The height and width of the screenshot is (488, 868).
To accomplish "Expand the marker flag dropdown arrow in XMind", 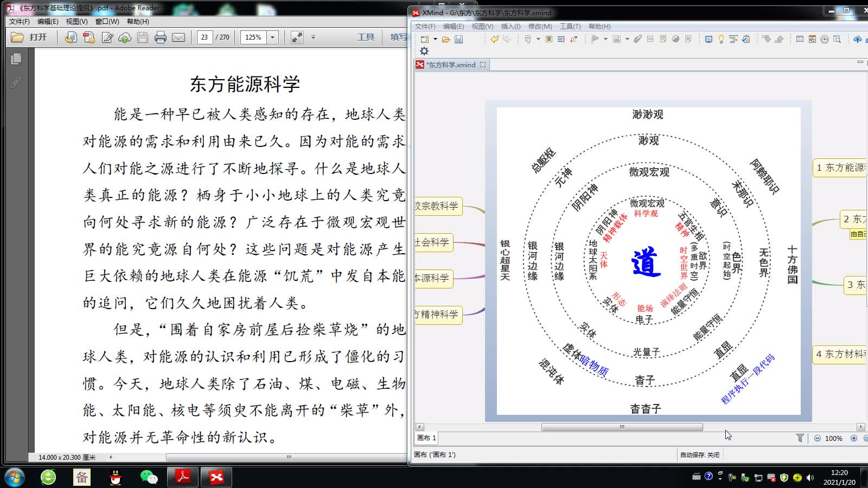I will pos(605,39).
